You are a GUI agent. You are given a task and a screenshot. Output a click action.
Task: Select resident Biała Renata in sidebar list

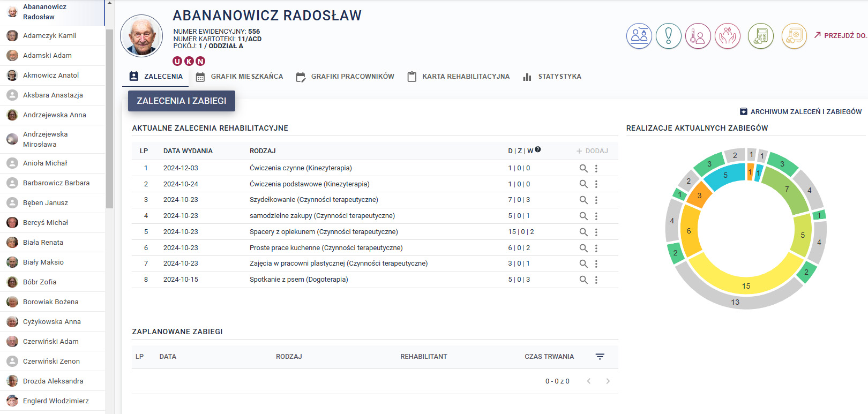tap(43, 243)
